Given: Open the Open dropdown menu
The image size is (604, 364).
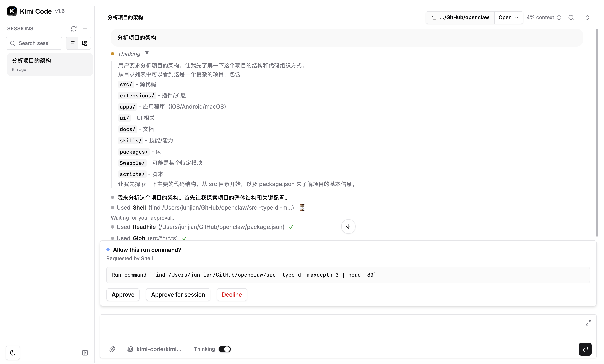Looking at the screenshot, I should click(x=508, y=18).
